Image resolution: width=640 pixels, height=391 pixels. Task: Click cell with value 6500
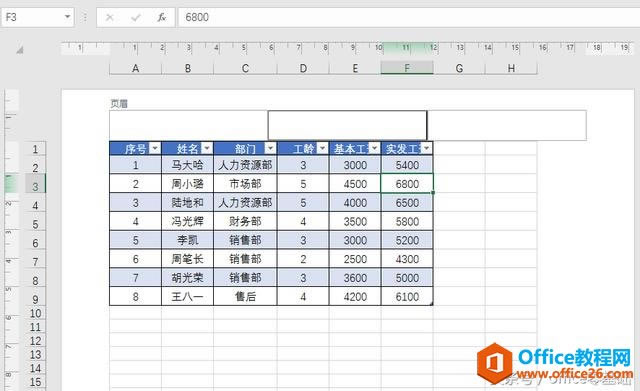(x=407, y=202)
